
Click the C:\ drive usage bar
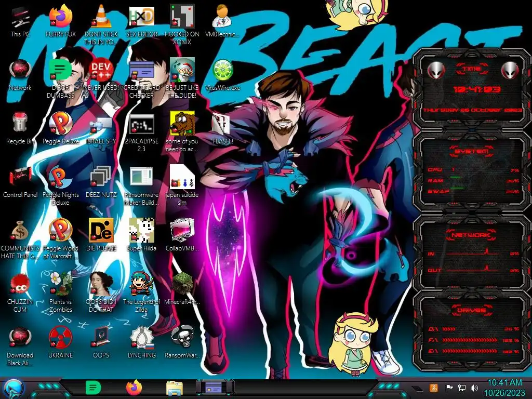pos(473,329)
